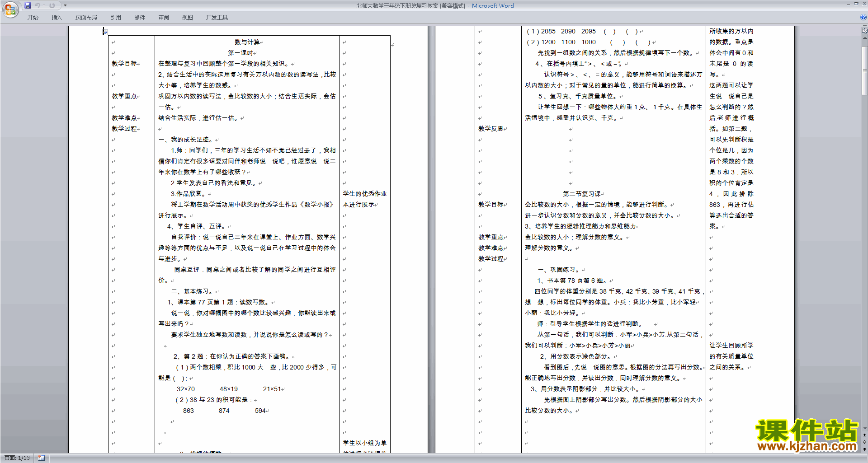Click the line 4、学生自评、互评。
This screenshot has width=868, height=463.
[197, 226]
